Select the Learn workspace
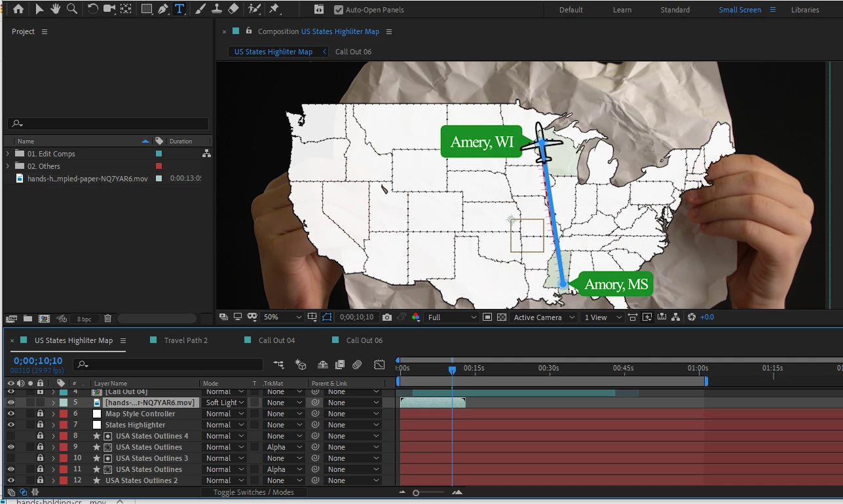843x504 pixels. tap(622, 10)
